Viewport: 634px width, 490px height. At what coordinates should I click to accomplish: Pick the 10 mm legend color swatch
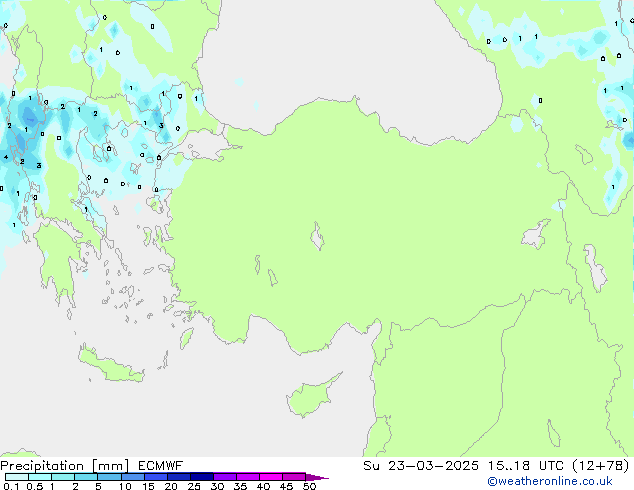tap(132, 477)
